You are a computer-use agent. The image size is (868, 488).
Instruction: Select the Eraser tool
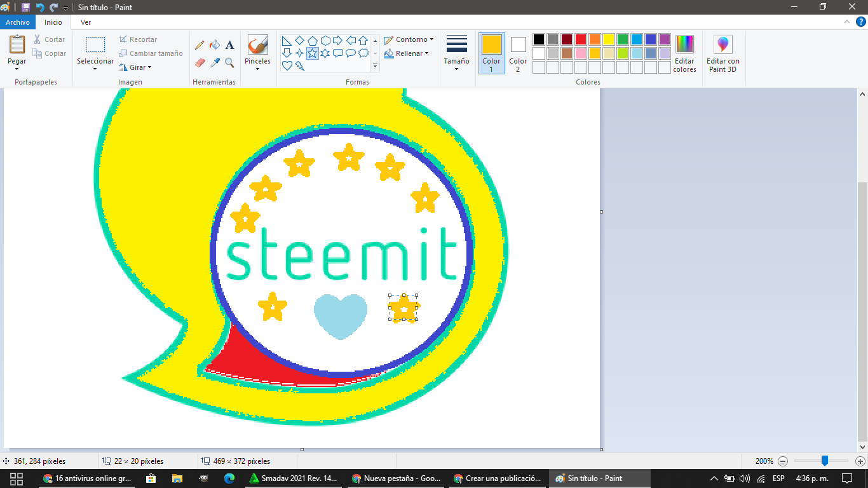[x=200, y=62]
